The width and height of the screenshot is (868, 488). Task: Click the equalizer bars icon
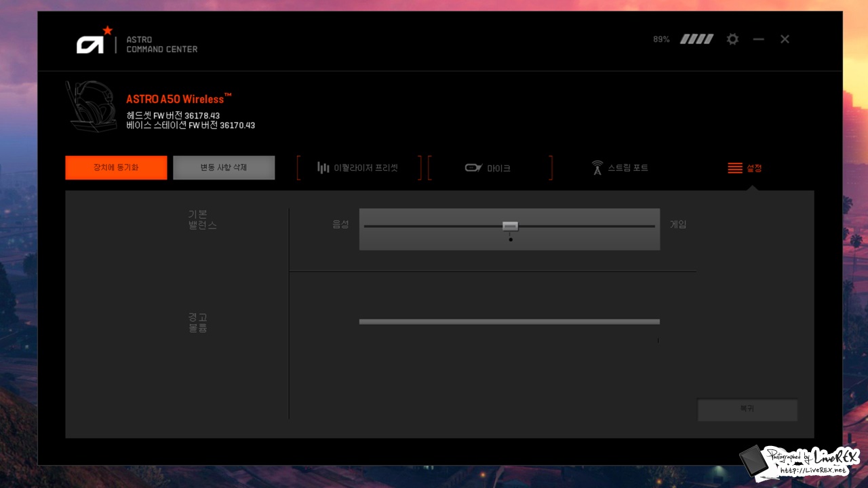click(323, 167)
